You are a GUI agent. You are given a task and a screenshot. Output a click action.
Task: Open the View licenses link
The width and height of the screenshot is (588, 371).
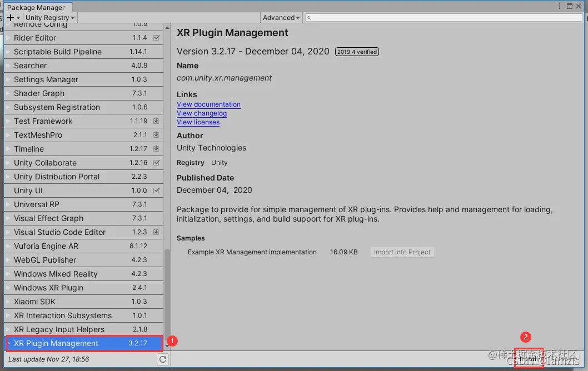pyautogui.click(x=198, y=122)
